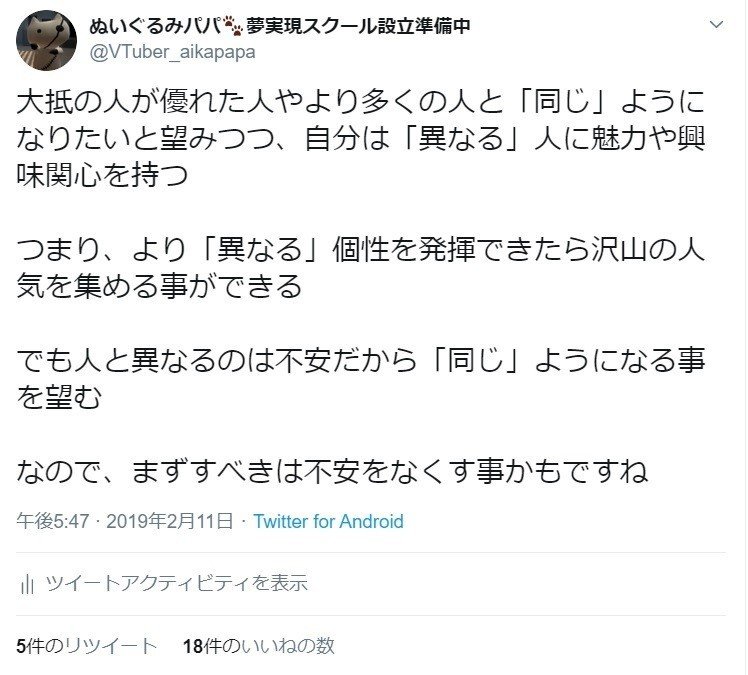Open the ぬいぐるみパパ display name profile
Viewport: 748px width, 675px height.
coord(155,26)
